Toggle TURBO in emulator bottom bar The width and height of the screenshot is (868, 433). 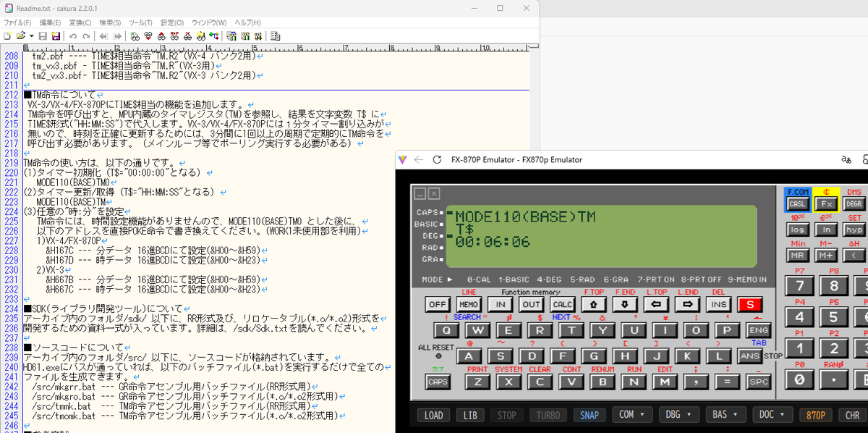[x=548, y=415]
